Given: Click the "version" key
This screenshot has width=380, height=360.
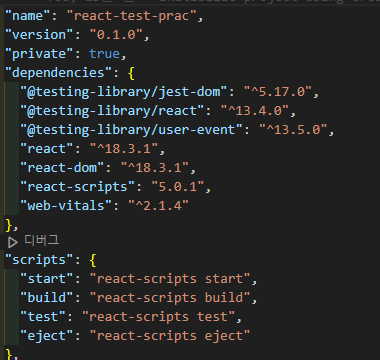Looking at the screenshot, I should click(x=40, y=35).
